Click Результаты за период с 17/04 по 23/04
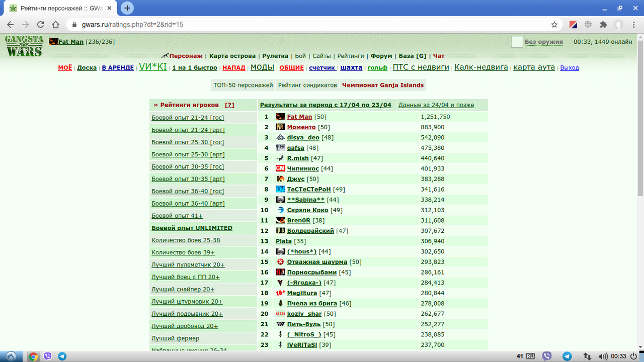 [326, 105]
